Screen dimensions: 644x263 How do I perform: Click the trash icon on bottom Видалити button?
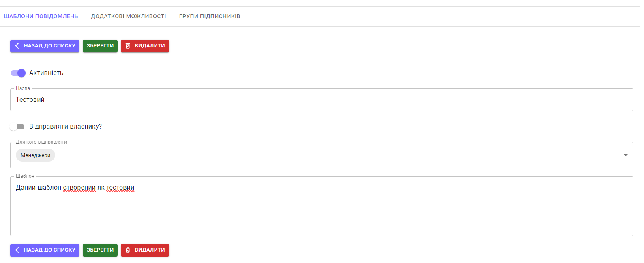coord(128,250)
